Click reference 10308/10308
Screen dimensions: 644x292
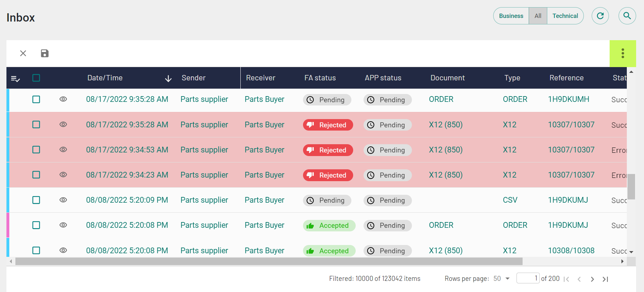point(571,250)
